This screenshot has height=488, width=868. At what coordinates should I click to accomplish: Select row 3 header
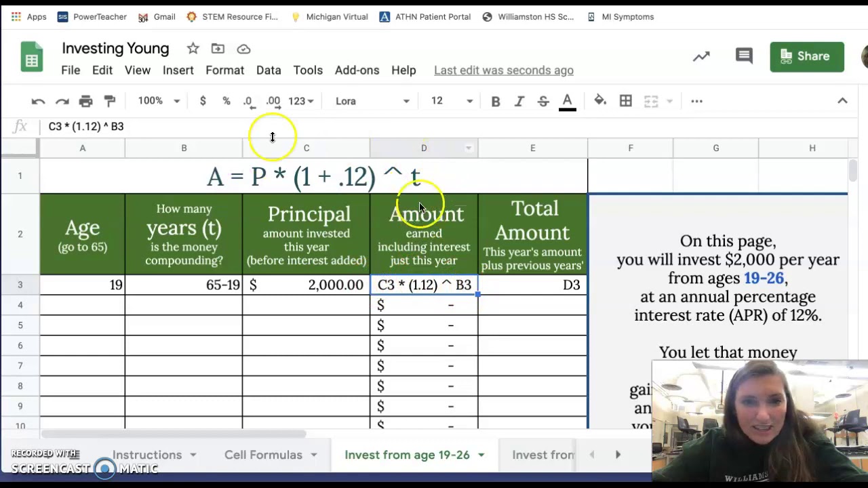coord(20,285)
